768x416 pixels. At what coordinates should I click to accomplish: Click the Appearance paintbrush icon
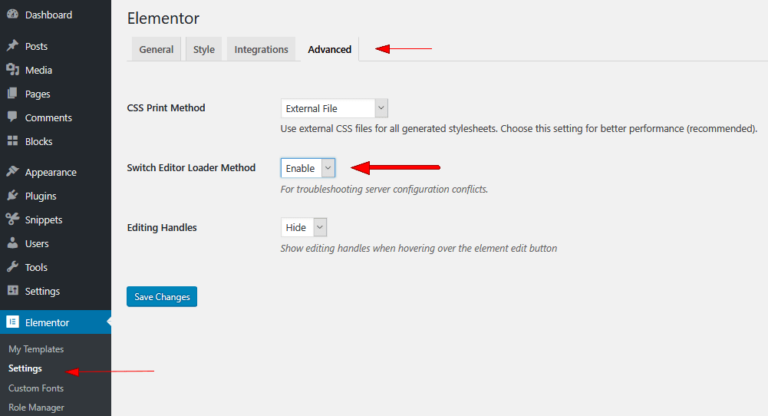(x=12, y=172)
